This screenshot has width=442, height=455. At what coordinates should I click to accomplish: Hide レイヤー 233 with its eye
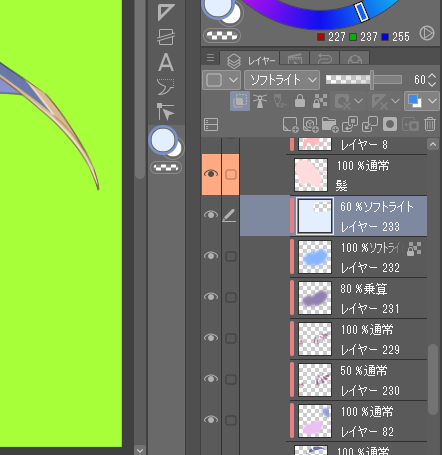(x=211, y=215)
